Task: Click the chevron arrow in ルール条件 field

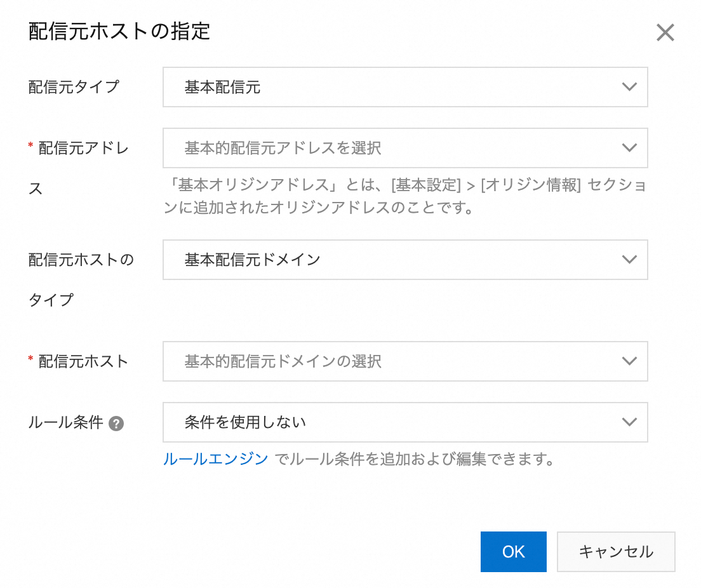Action: click(x=629, y=422)
